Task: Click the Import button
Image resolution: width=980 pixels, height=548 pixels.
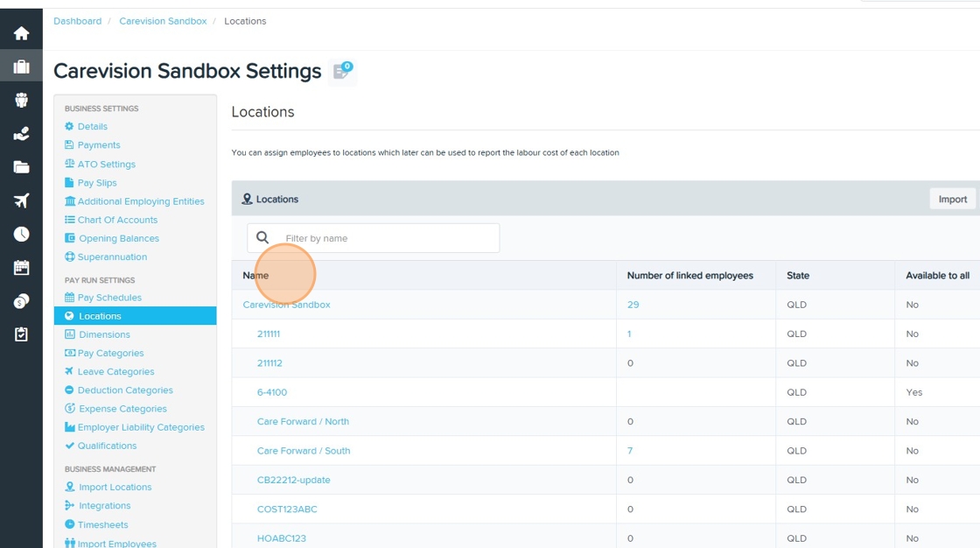Action: (953, 199)
